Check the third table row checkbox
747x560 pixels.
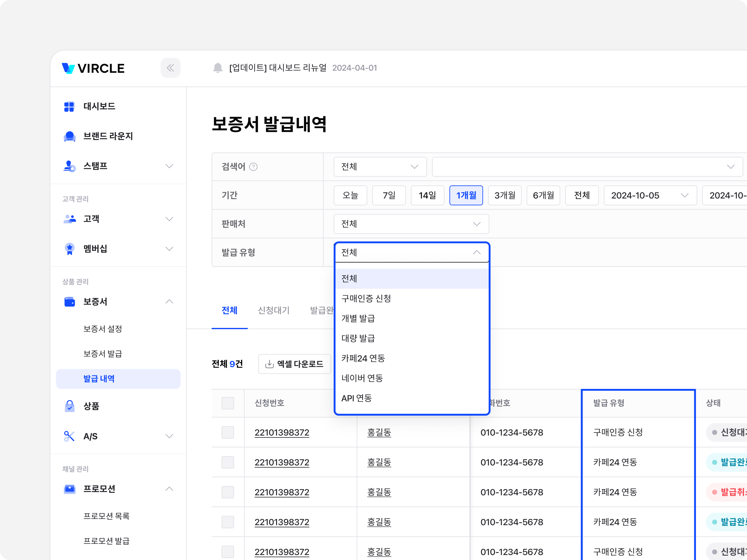[x=228, y=492]
